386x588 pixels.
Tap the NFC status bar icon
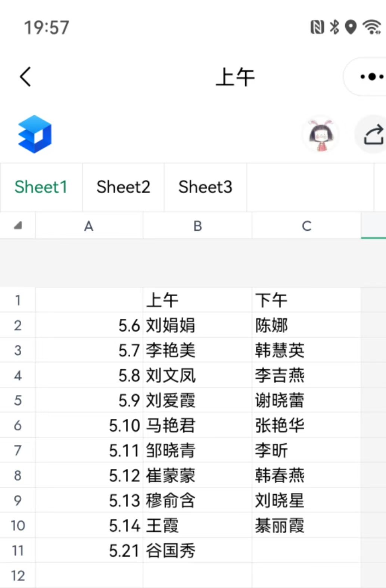click(317, 27)
